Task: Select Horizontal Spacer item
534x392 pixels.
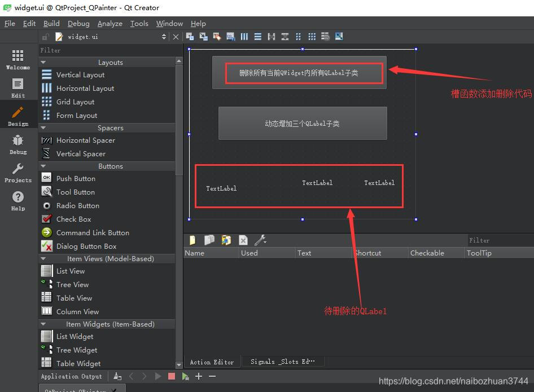Action: [x=85, y=140]
